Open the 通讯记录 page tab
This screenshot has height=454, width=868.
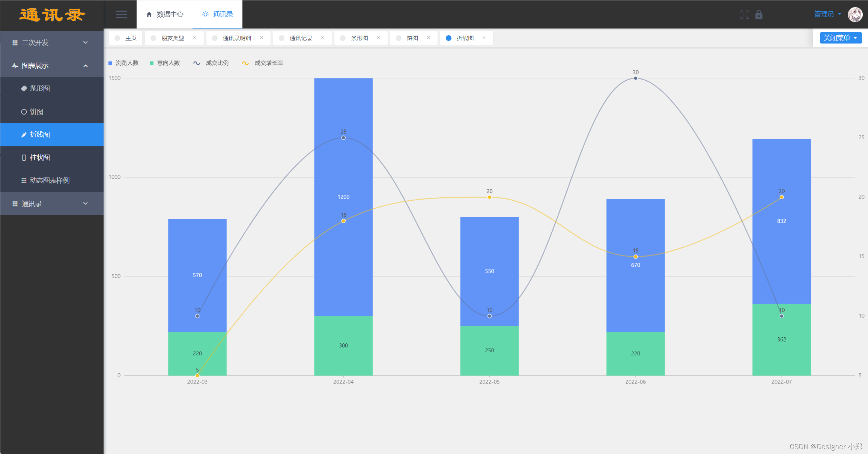pyautogui.click(x=301, y=38)
